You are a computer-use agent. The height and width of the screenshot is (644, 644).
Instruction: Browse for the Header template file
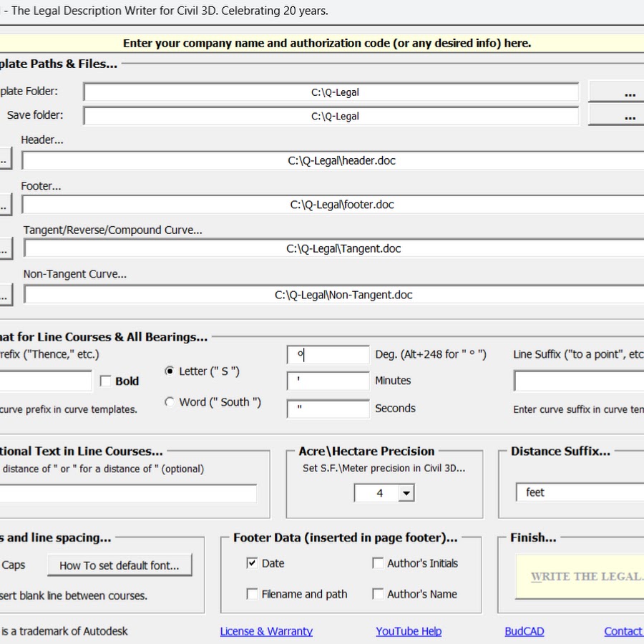[x=5, y=159]
